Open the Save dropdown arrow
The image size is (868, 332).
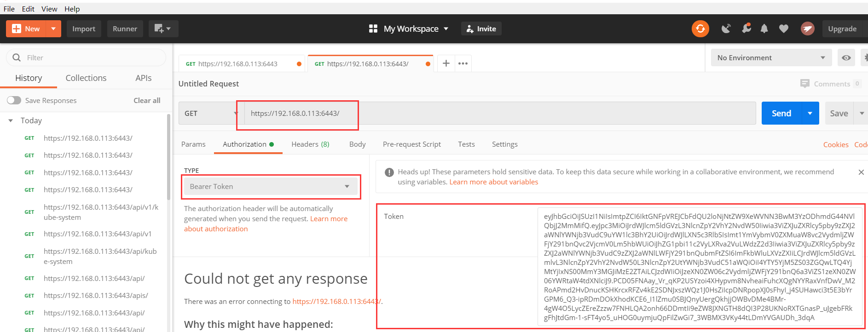click(x=862, y=113)
